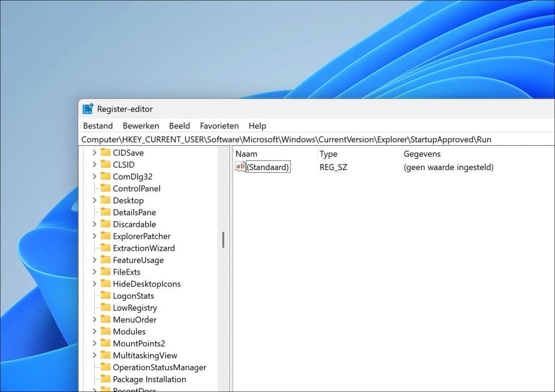This screenshot has height=392, width=555.
Task: Select the Package Installation key
Action: tap(149, 379)
